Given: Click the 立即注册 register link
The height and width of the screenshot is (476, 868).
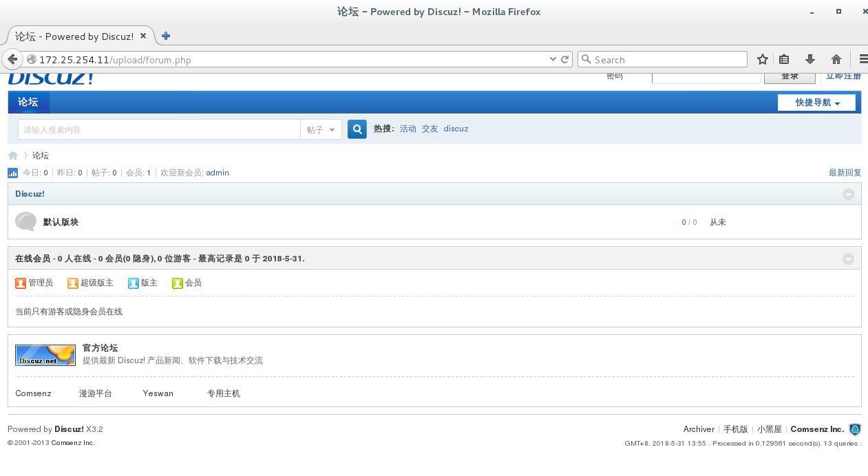Looking at the screenshot, I should [843, 76].
